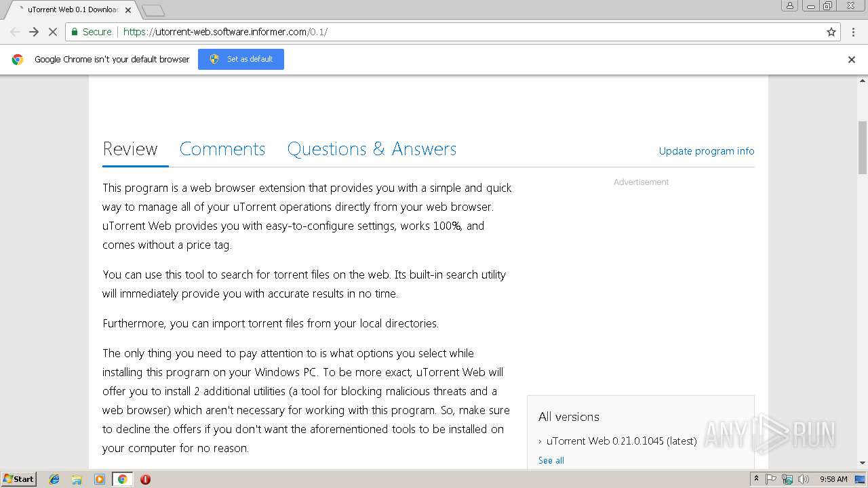
Task: Click the Windows Start button
Action: coord(18,479)
